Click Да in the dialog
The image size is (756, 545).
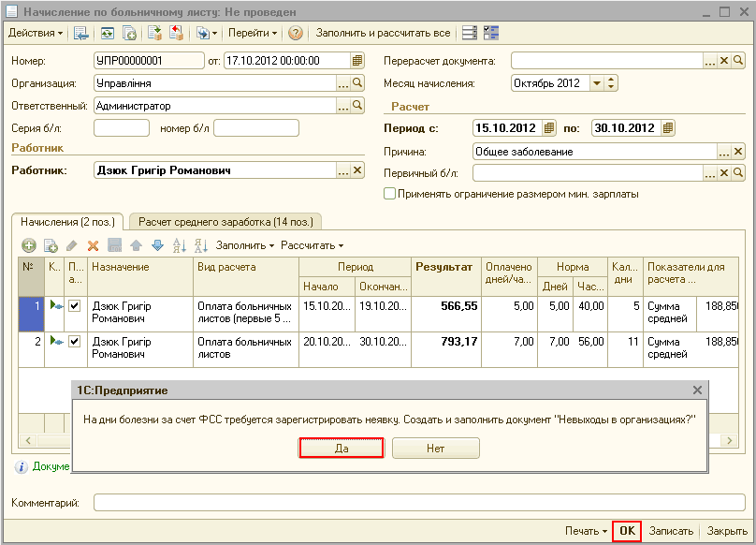[342, 448]
